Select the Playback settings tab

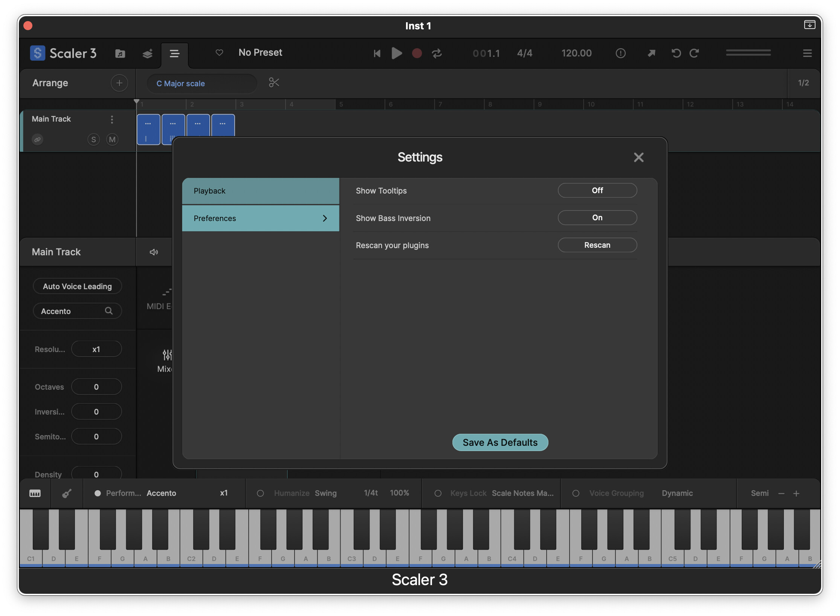260,191
